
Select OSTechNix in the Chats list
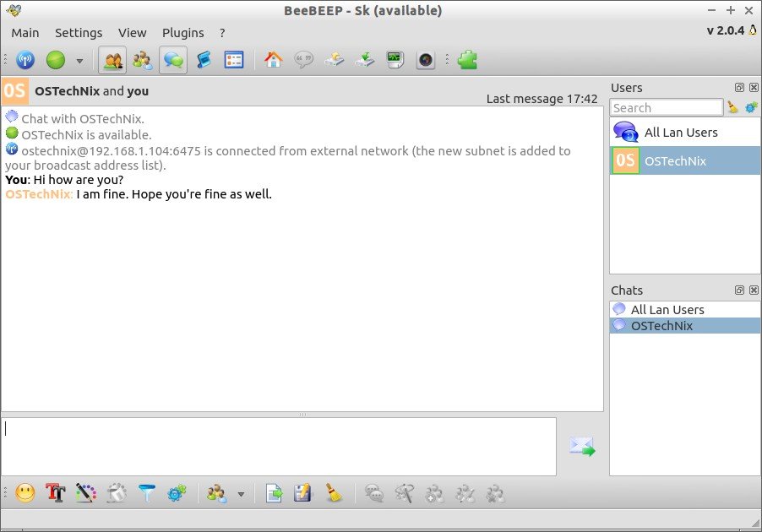point(685,325)
